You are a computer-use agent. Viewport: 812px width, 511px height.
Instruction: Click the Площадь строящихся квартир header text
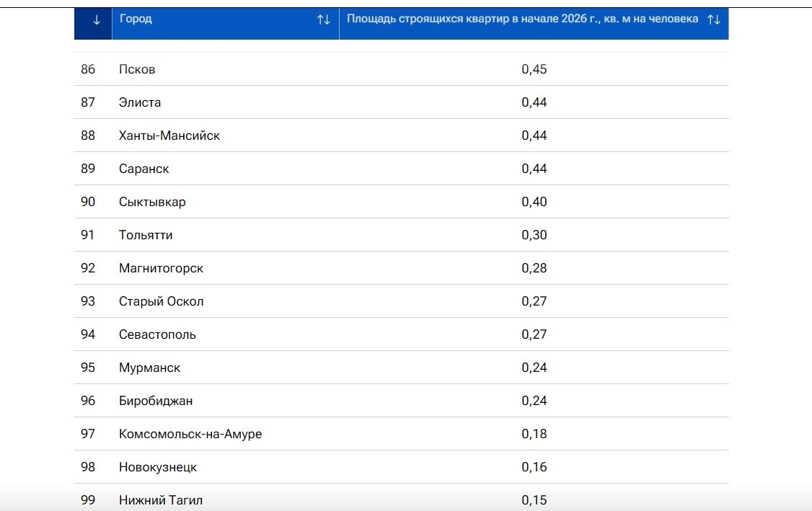click(x=522, y=19)
